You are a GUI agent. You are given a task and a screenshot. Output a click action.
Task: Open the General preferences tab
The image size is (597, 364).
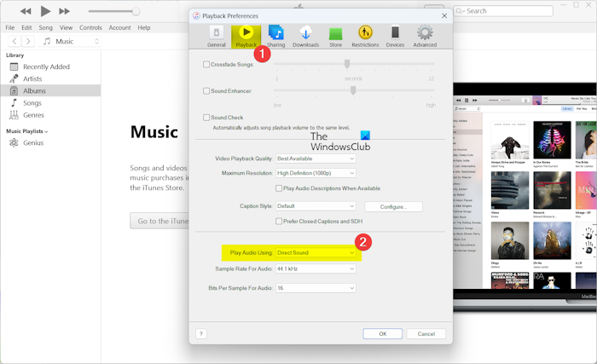tap(217, 37)
